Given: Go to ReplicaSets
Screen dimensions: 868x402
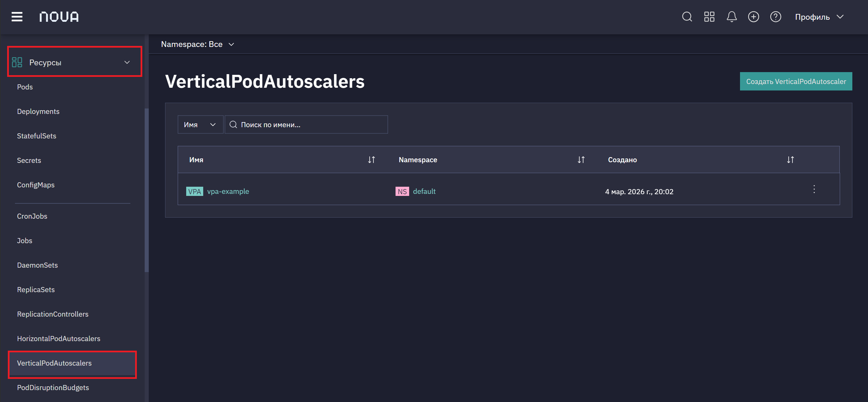Looking at the screenshot, I should [36, 290].
